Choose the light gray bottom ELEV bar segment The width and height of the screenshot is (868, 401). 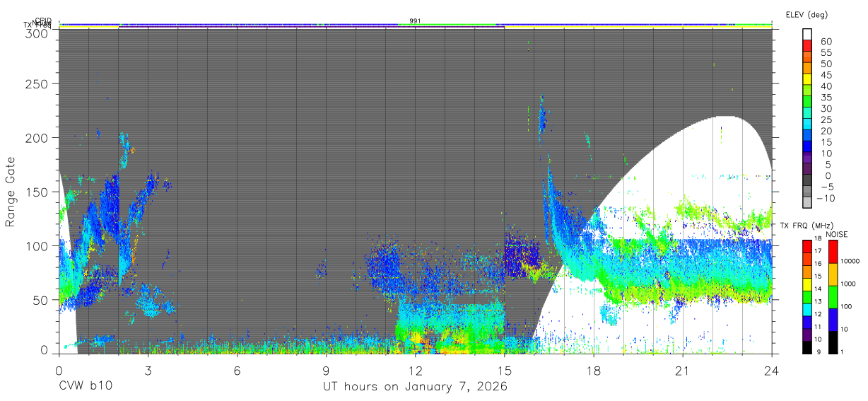point(808,202)
